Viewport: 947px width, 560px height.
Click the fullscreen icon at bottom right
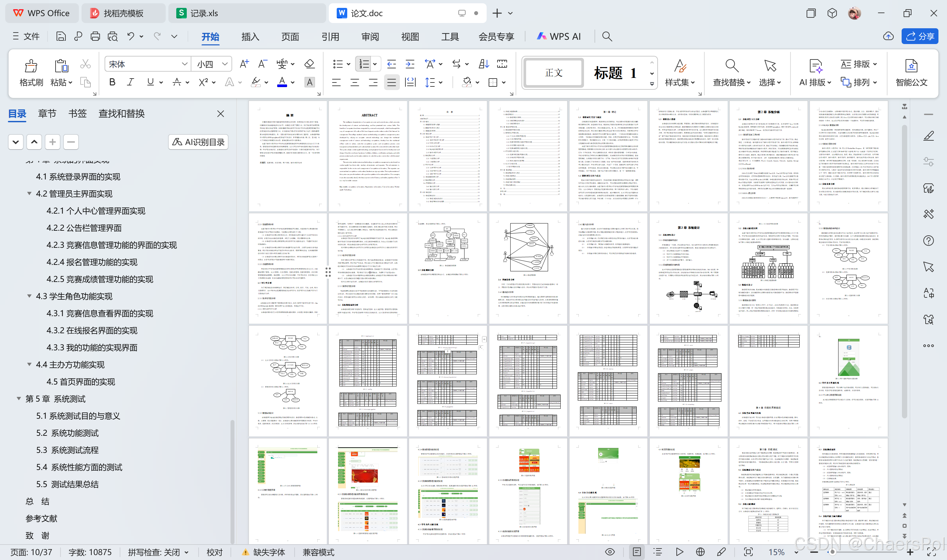tap(931, 552)
